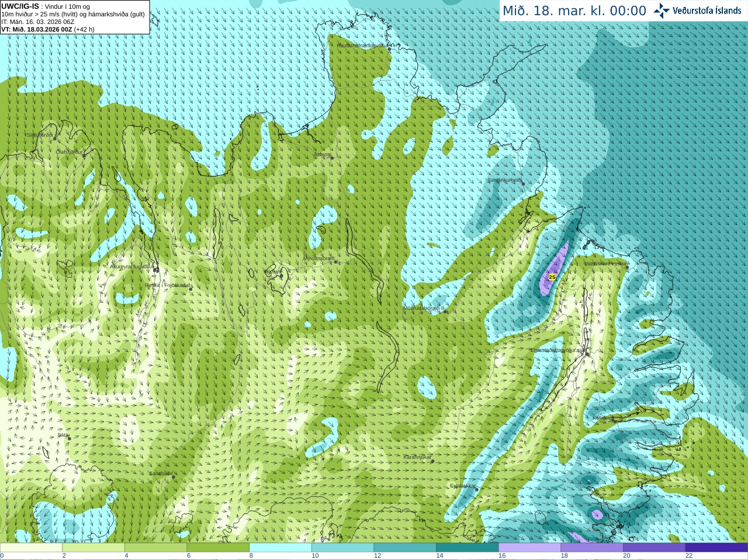Viewport: 748px width, 560px height.
Task: Click the Mývatnsöræfi station label
Action: click(319, 258)
